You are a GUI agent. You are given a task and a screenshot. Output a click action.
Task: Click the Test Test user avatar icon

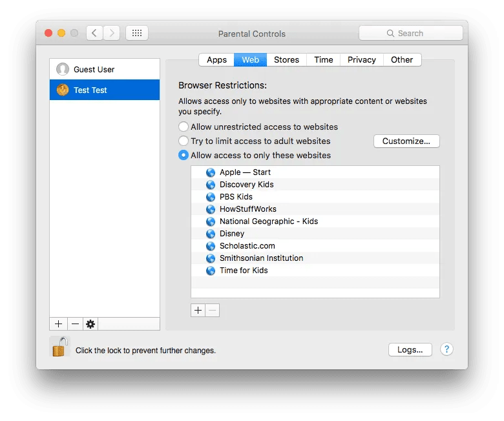coord(63,90)
